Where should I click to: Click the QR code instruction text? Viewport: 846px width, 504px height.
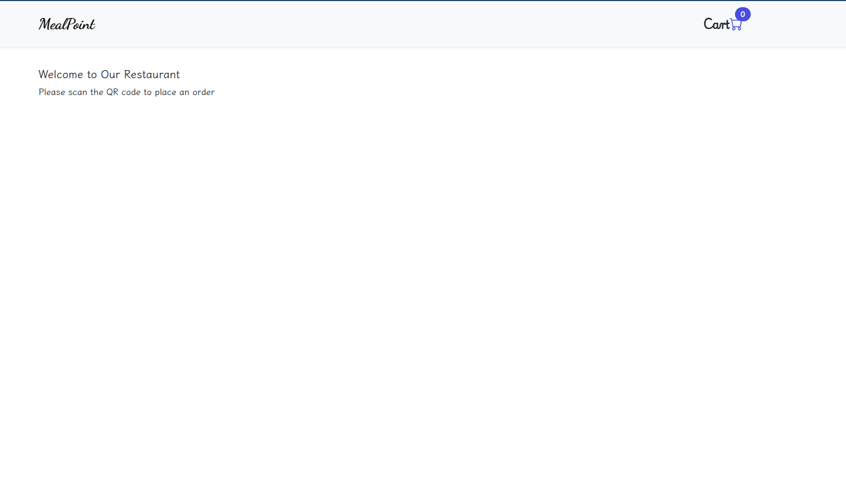coord(126,92)
